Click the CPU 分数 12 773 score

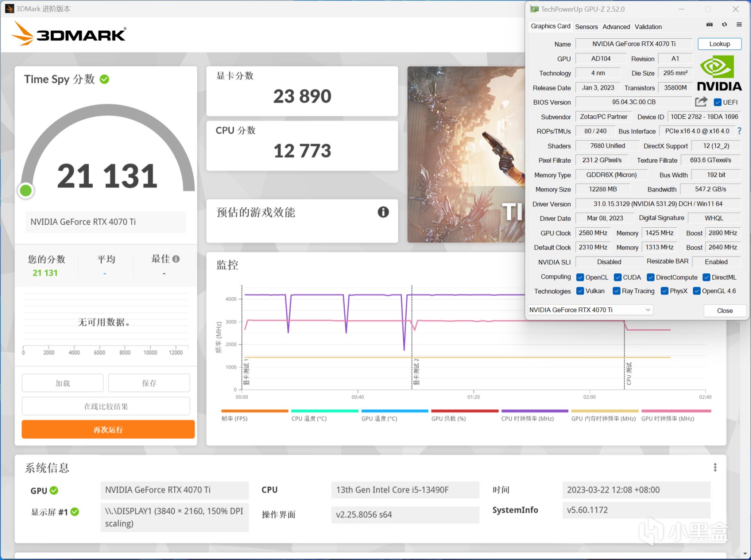pos(302,151)
